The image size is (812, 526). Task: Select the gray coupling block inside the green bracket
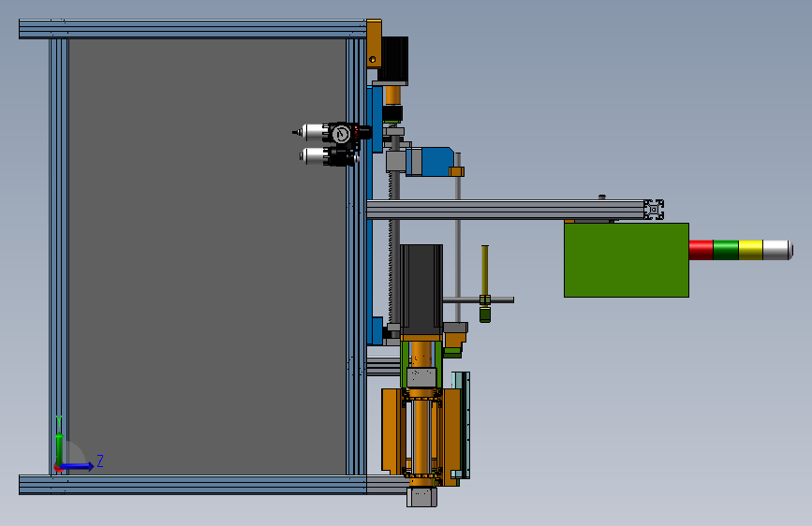[x=421, y=377]
